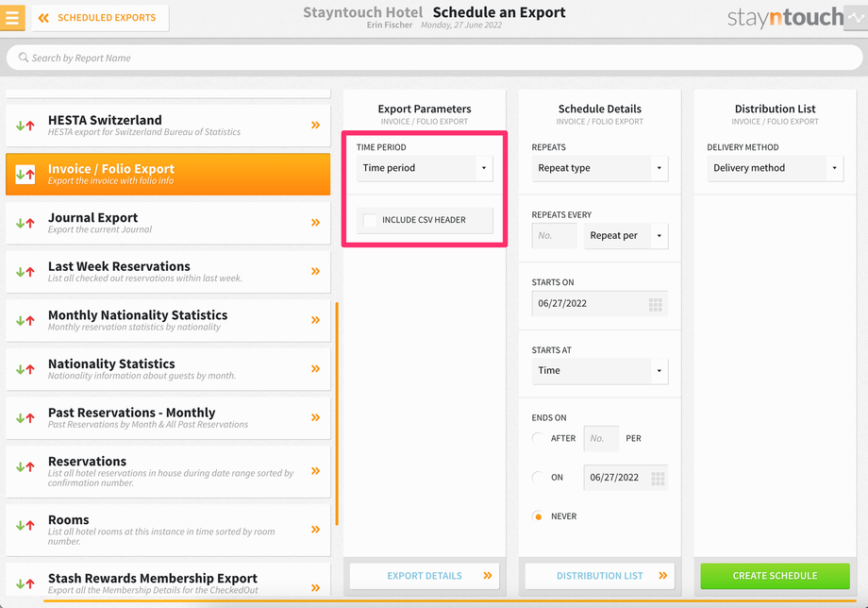Click the Repeats Every number field
The image size is (868, 608).
point(554,236)
